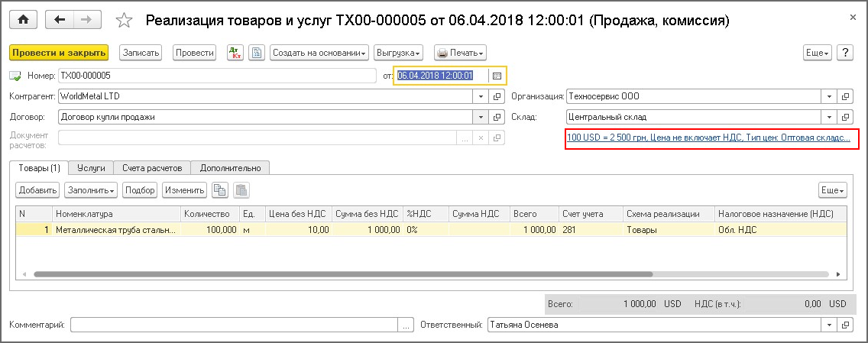Switch to the Услуги tab
This screenshot has width=868, height=343.
[x=91, y=168]
